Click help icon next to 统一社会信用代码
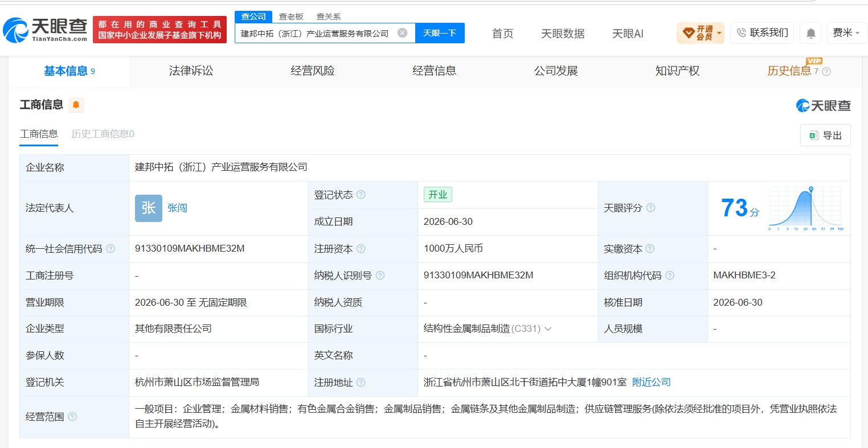Image resolution: width=868 pixels, height=448 pixels. click(110, 249)
